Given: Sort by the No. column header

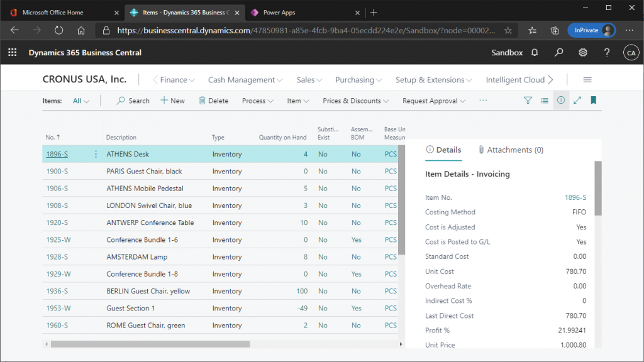Looking at the screenshot, I should tap(53, 137).
